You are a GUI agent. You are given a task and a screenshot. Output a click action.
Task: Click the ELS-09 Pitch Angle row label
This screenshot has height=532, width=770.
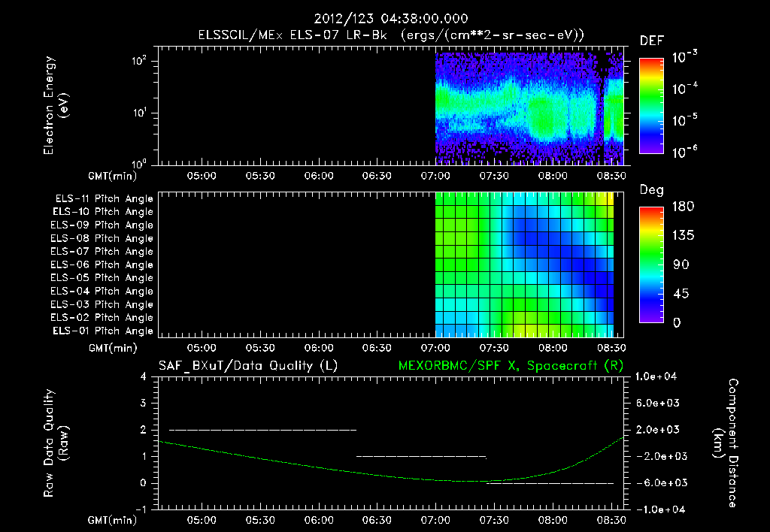102,225
